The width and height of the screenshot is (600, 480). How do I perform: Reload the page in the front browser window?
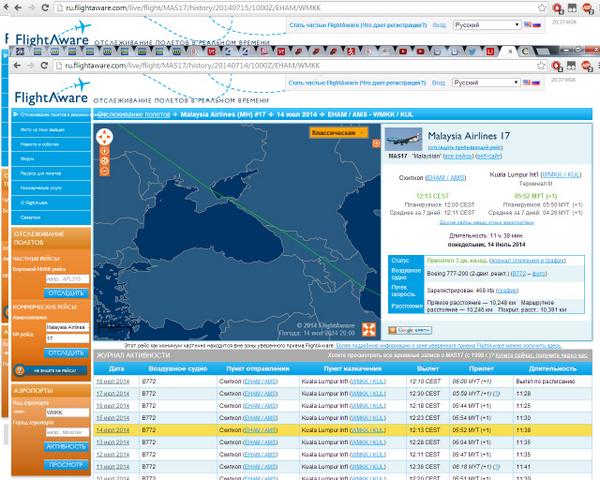coord(44,65)
